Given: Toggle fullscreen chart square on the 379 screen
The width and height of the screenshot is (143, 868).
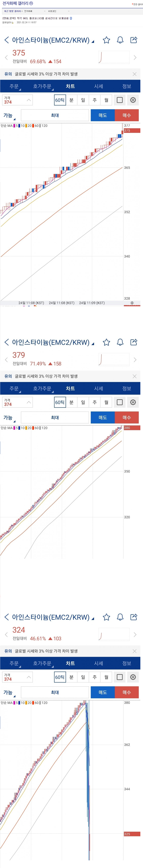Looking at the screenshot, I should (x=119, y=402).
